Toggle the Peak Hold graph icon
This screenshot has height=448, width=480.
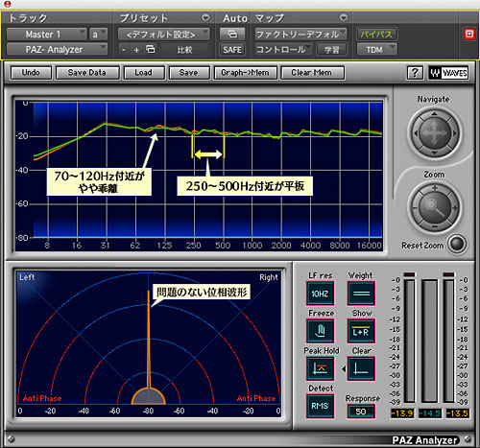click(x=320, y=368)
